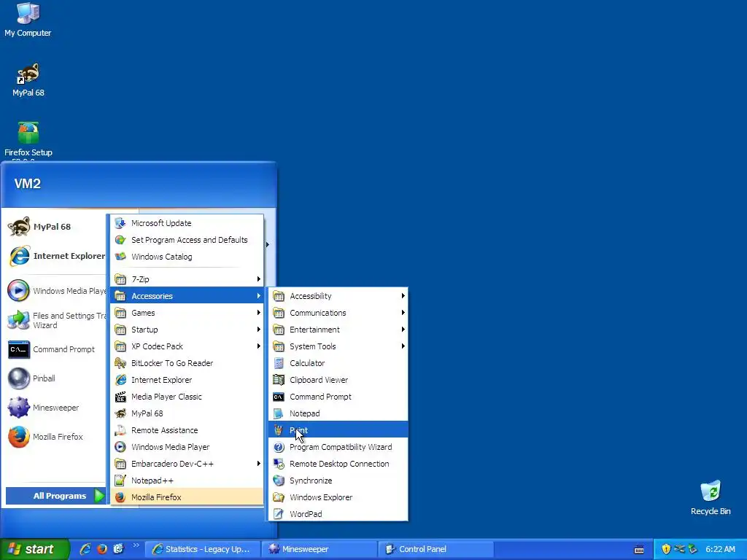Click the on-screen keyboard taskbar icon

tap(639, 550)
